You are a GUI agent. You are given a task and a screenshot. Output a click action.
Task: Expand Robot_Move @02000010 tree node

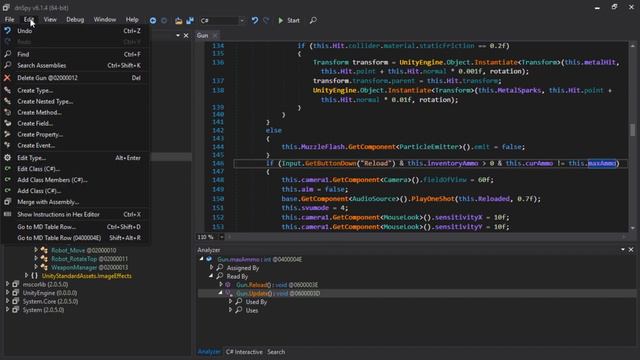click(36, 250)
